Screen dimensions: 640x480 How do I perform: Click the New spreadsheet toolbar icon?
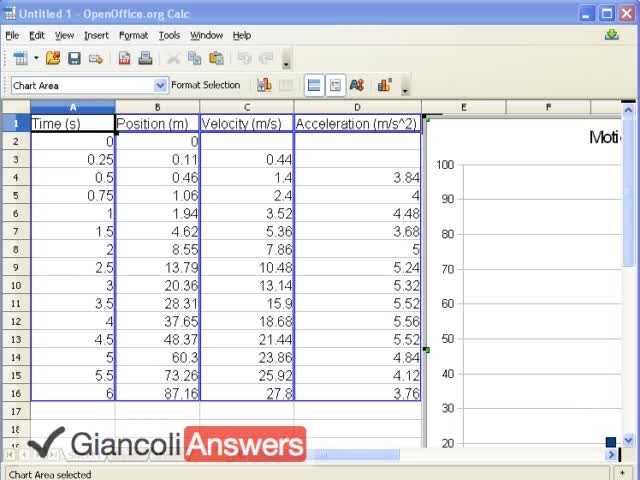[x=20, y=58]
